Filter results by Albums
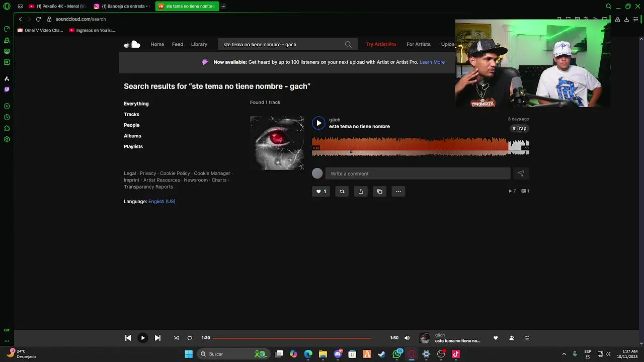644x362 pixels. [x=132, y=136]
